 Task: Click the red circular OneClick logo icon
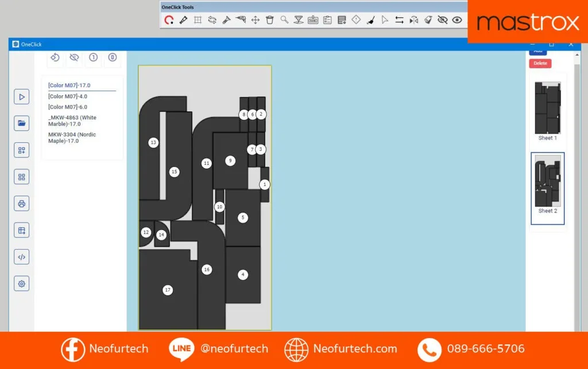(169, 20)
